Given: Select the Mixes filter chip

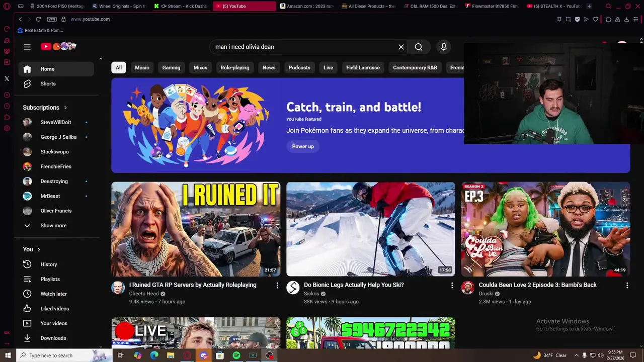Looking at the screenshot, I should tap(200, 67).
